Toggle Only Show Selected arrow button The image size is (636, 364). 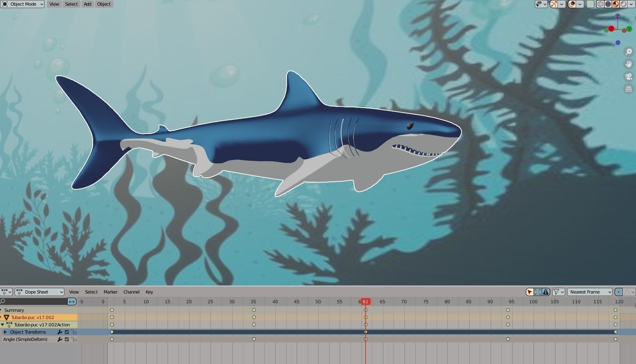530,292
